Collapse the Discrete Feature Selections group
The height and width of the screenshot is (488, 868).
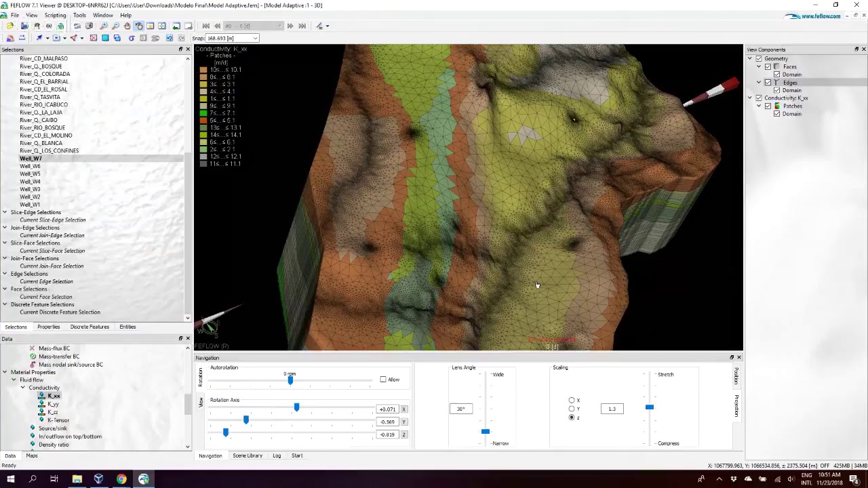pos(5,304)
